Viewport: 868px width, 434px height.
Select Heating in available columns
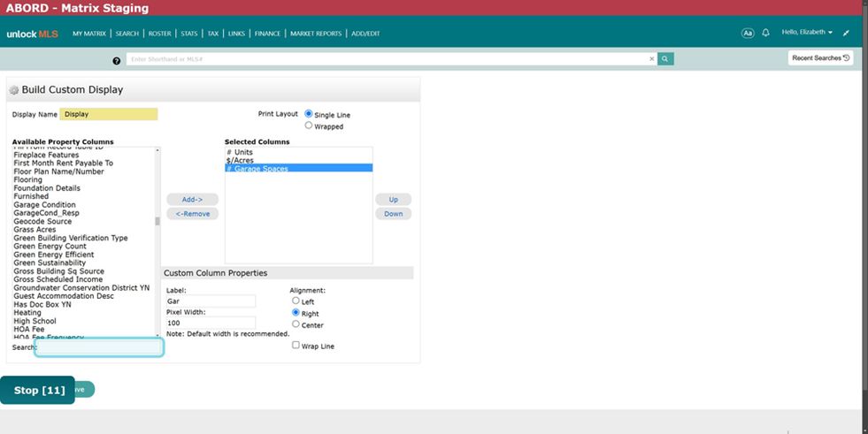pos(27,312)
